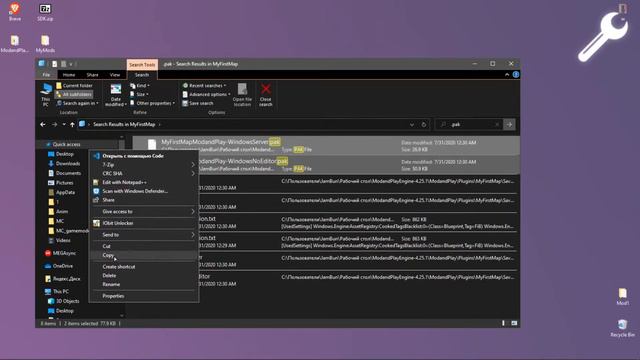Click the Search Tools contextual tab

142,64
